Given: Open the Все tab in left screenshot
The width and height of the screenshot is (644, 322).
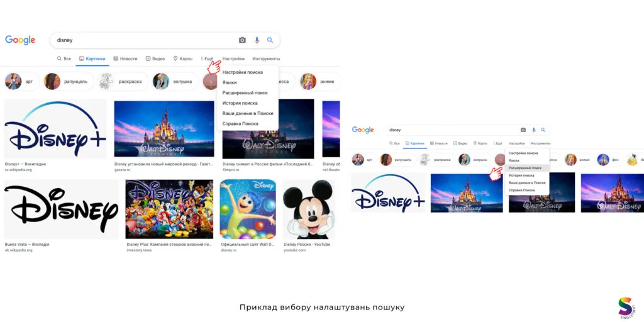Looking at the screenshot, I should tap(64, 58).
